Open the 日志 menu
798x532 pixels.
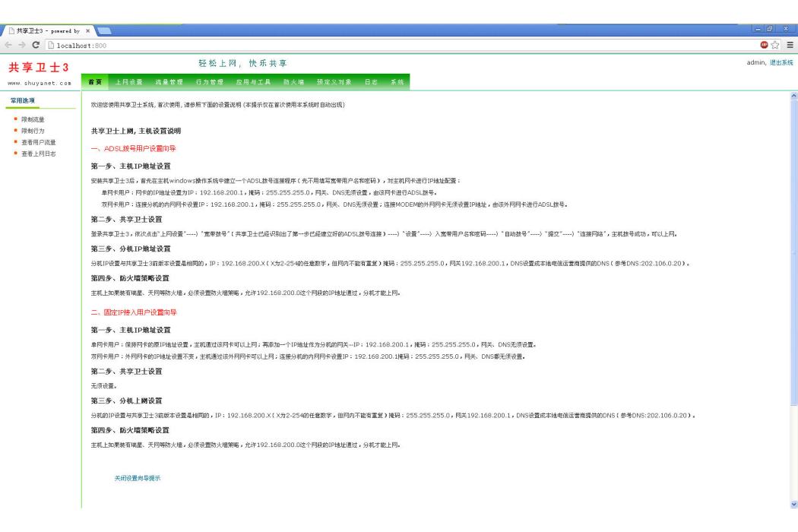tap(371, 82)
